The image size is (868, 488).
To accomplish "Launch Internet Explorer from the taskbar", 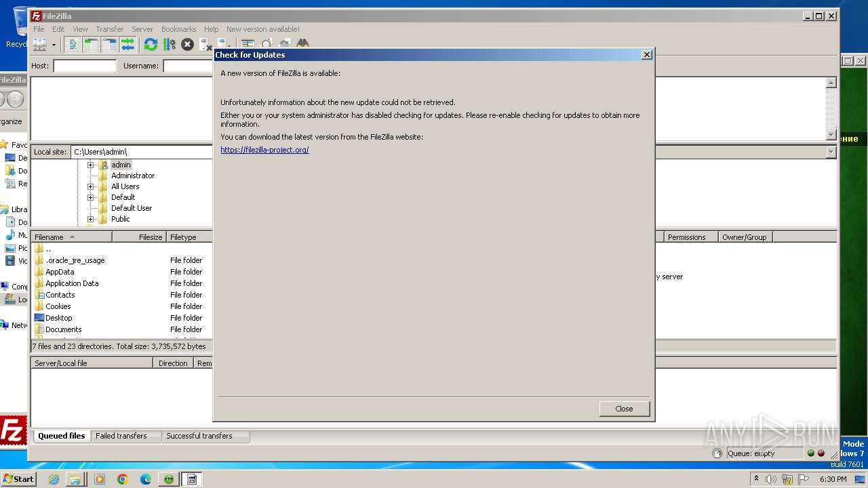I will pyautogui.click(x=54, y=479).
